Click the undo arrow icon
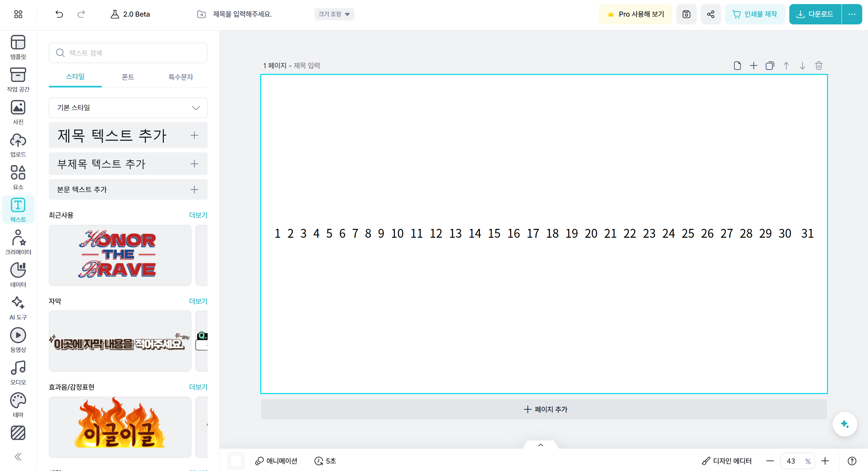Image resolution: width=868 pixels, height=471 pixels. click(59, 14)
